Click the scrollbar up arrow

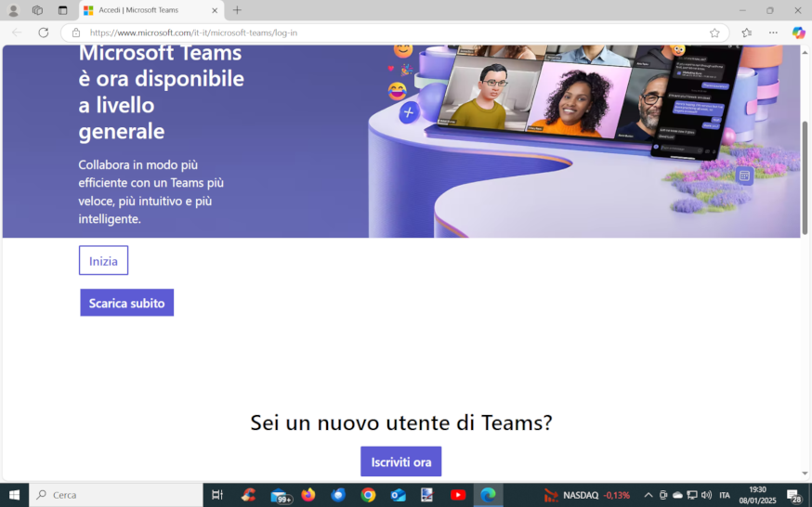coord(805,52)
